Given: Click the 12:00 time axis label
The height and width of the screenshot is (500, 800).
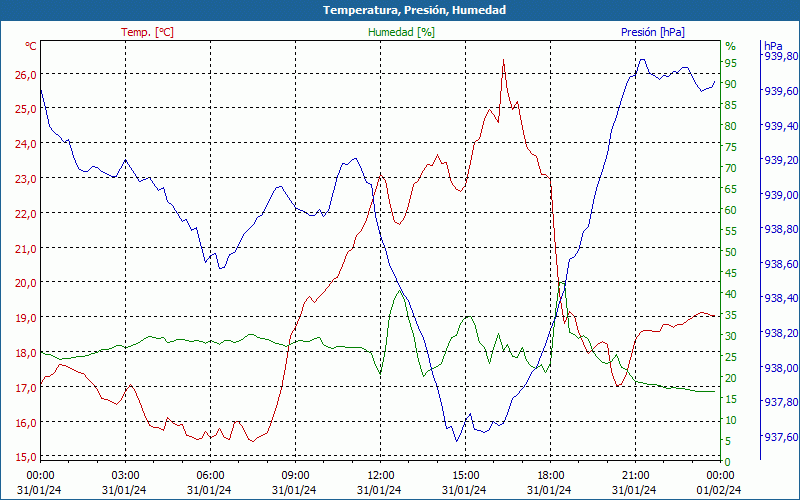Looking at the screenshot, I should coord(381,476).
